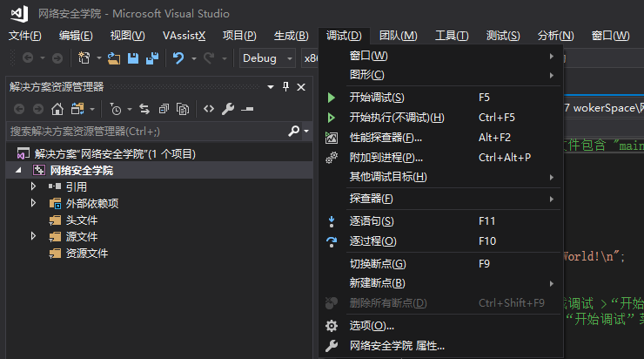Open Properties wrench icon in Solution Explorer
This screenshot has height=359, width=644.
click(x=228, y=109)
